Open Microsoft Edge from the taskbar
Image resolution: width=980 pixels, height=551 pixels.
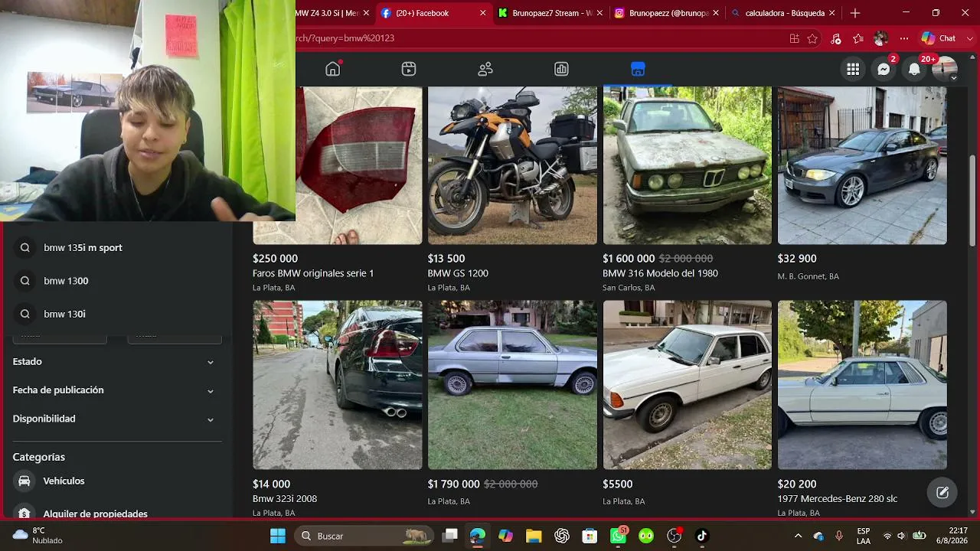478,536
